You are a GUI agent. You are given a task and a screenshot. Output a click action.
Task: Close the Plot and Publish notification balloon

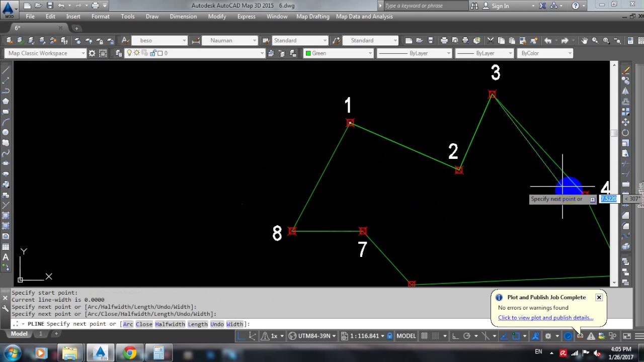(599, 297)
